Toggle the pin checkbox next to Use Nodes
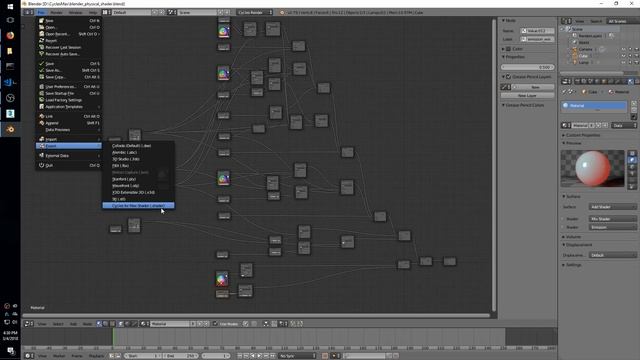Viewport: 640px width, 360px height. tap(246, 324)
